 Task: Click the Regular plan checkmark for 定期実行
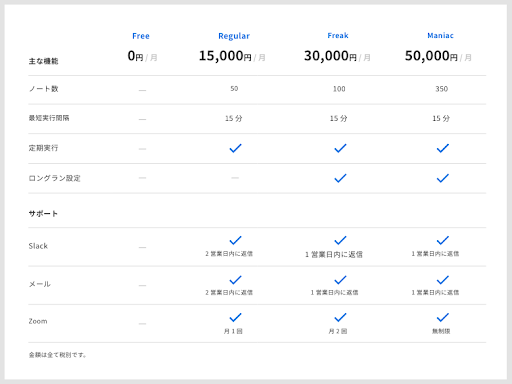[235, 148]
